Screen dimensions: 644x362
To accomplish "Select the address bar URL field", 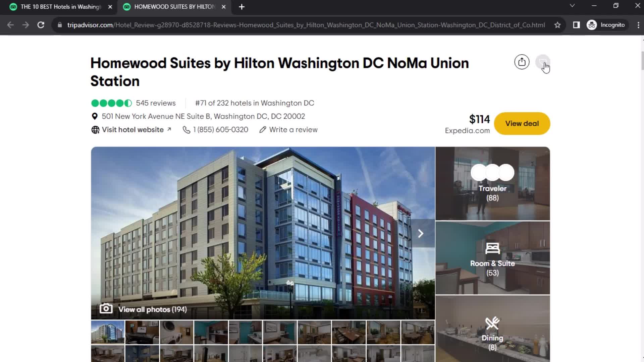I will point(306,25).
